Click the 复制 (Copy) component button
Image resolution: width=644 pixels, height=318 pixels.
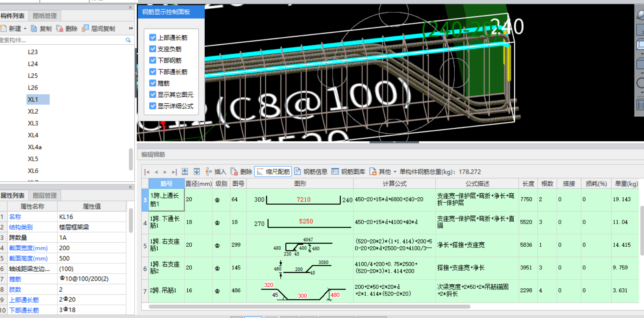[x=41, y=29]
